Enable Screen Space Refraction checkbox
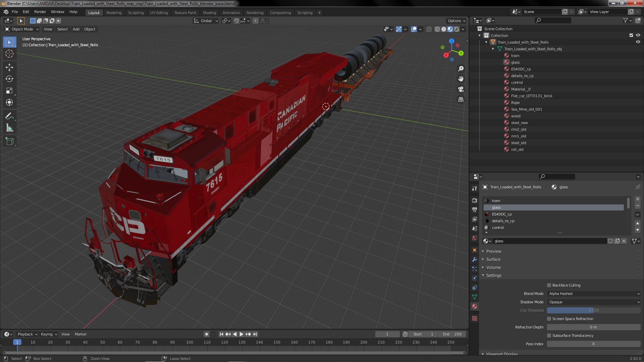This screenshot has height=362, width=644. [x=549, y=319]
